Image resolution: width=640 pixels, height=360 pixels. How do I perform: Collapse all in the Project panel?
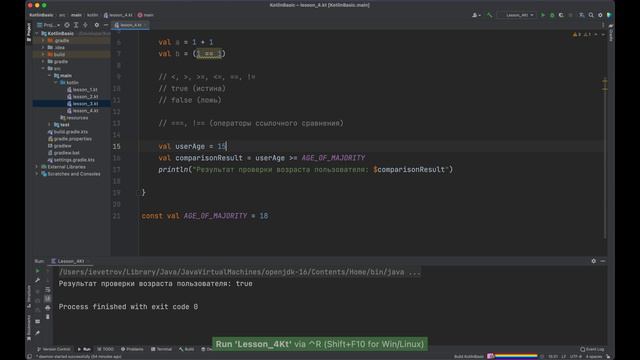pyautogui.click(x=85, y=25)
